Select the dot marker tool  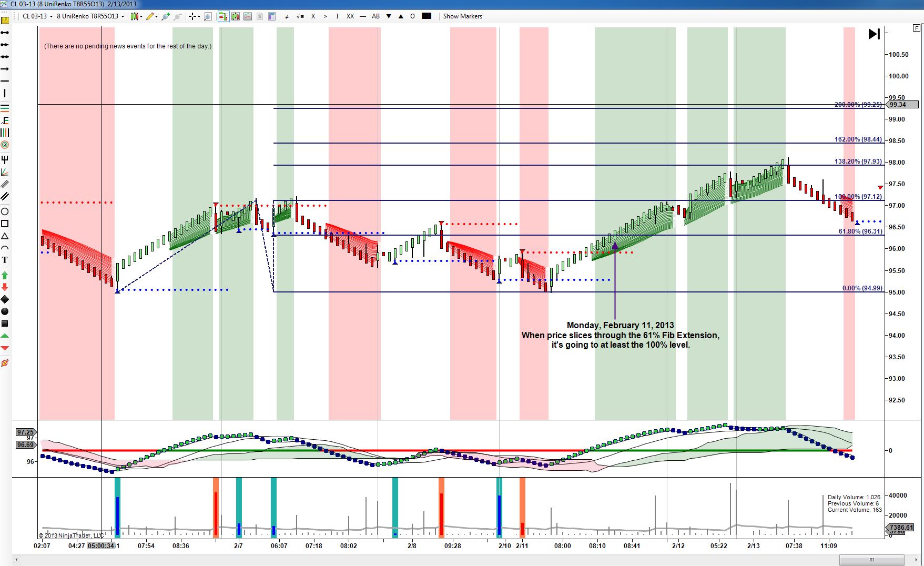pos(5,311)
